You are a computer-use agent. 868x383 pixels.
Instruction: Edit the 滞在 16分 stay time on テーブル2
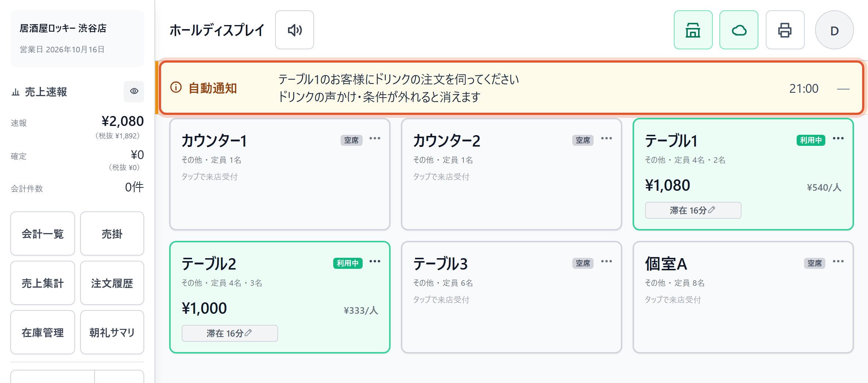pos(230,333)
